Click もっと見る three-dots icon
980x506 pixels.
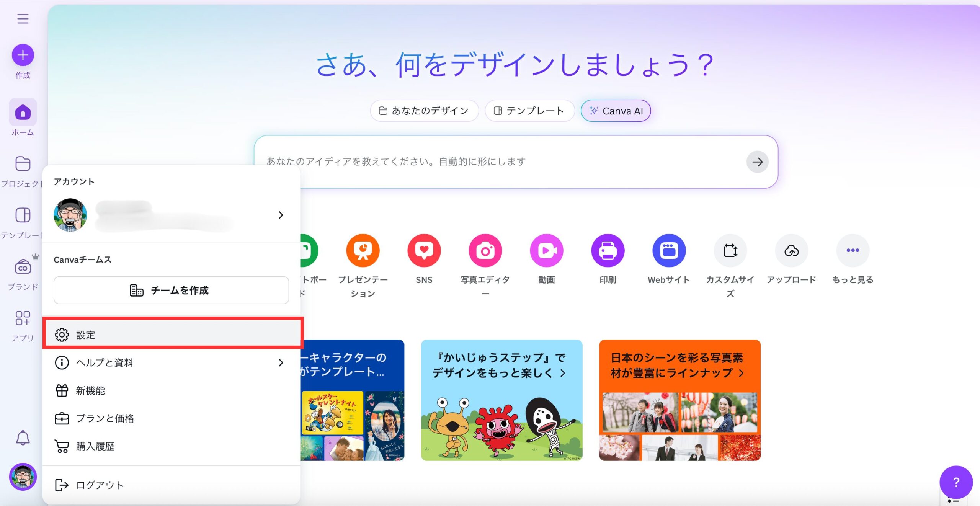pos(853,250)
